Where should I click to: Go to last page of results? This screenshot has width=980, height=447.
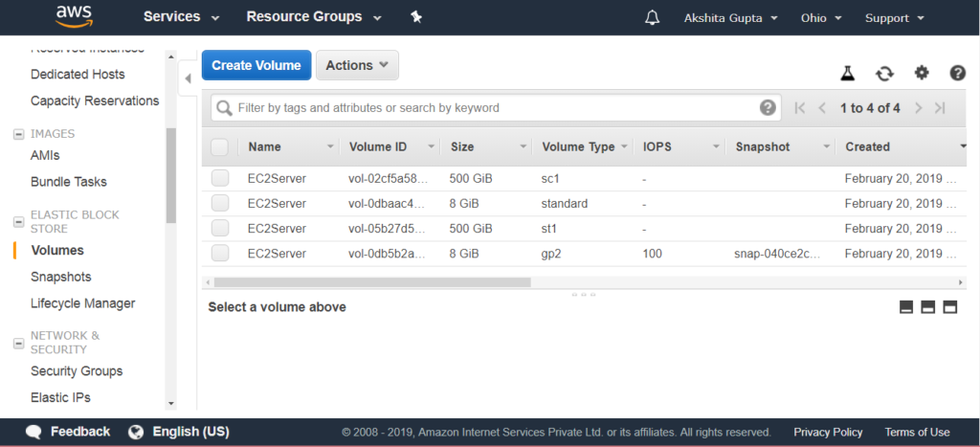[x=940, y=108]
